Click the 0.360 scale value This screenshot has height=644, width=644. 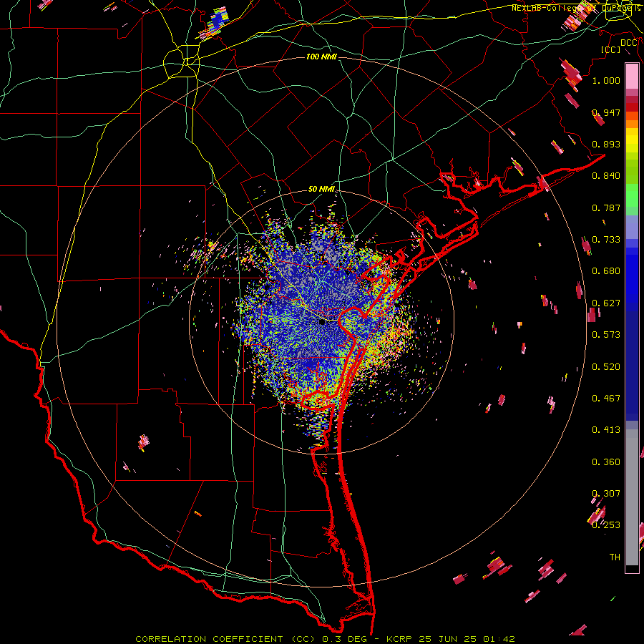click(x=606, y=462)
